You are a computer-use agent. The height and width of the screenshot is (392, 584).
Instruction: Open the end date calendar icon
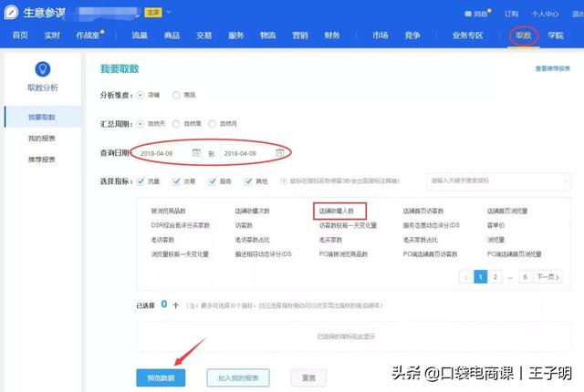[x=280, y=152]
